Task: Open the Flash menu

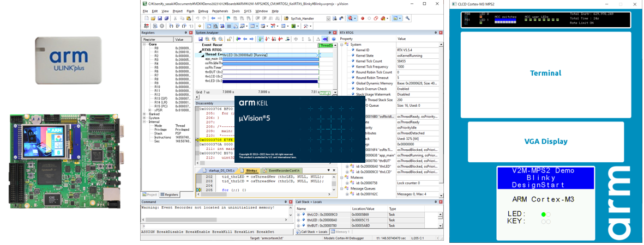Action: click(190, 11)
